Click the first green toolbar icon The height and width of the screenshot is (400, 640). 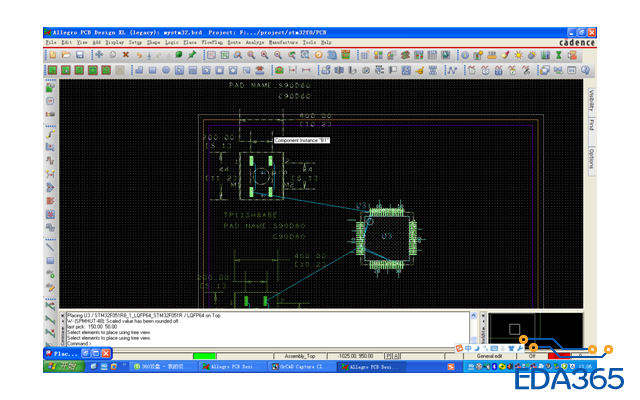click(51, 70)
